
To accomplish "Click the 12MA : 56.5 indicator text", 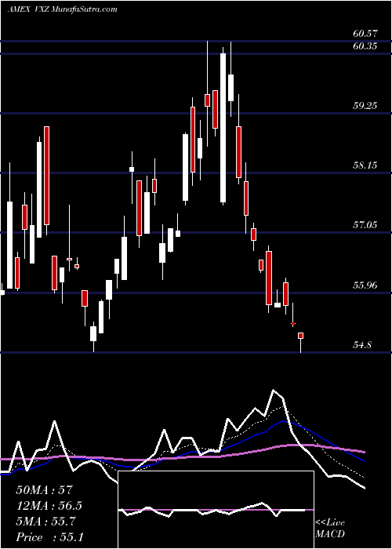I will coord(49,506).
